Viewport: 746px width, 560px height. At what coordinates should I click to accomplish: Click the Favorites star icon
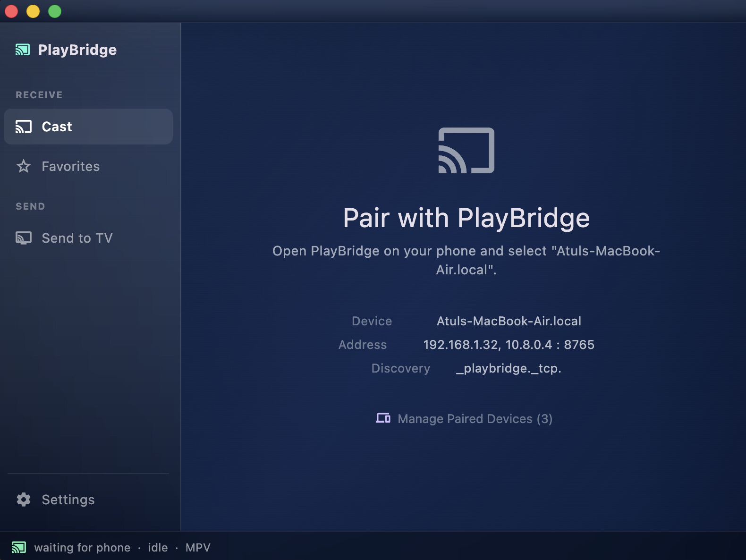click(x=24, y=166)
